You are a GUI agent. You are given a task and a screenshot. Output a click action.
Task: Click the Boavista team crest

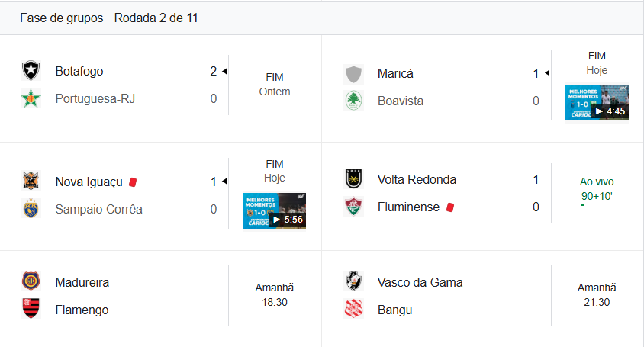click(353, 101)
